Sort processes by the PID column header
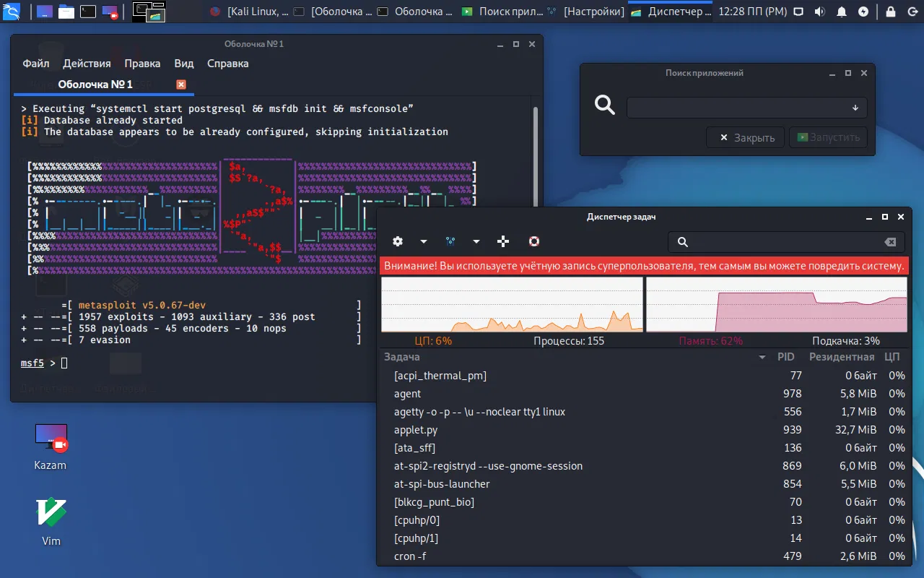924x578 pixels. click(x=786, y=357)
